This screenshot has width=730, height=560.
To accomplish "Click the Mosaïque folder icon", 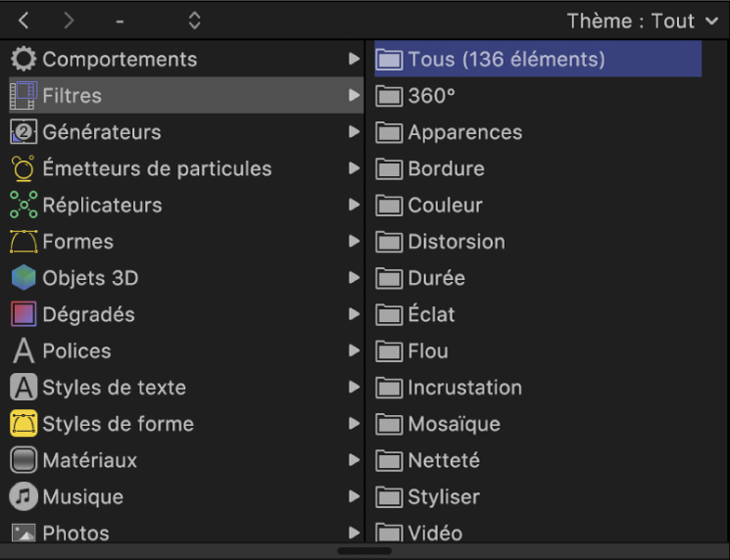I will 389,424.
